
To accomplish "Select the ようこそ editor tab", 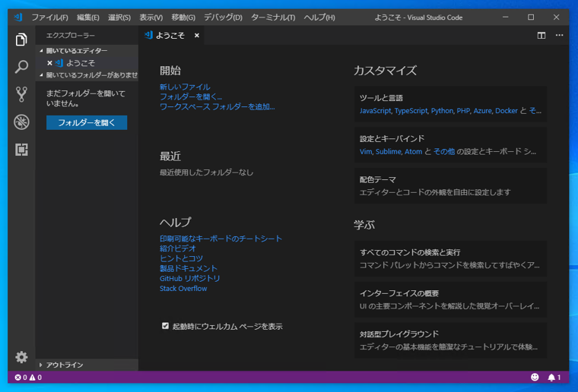I will point(170,36).
